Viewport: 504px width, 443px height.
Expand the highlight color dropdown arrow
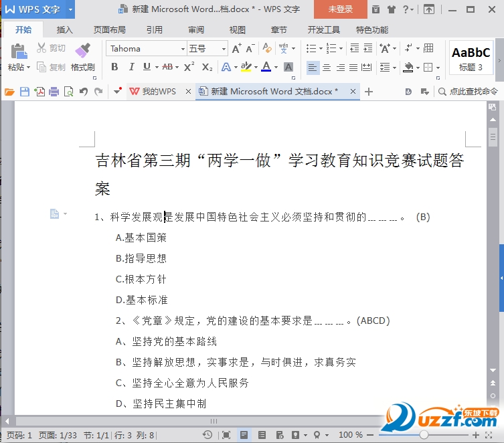click(x=256, y=67)
